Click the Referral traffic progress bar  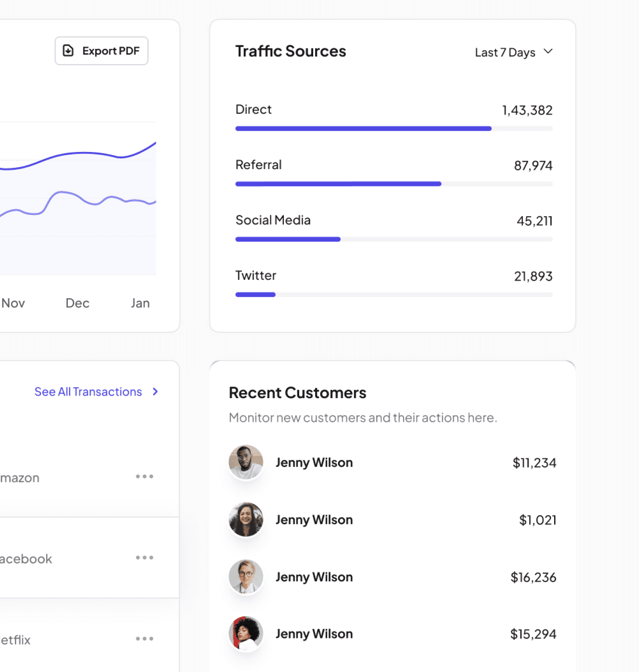[x=394, y=184]
